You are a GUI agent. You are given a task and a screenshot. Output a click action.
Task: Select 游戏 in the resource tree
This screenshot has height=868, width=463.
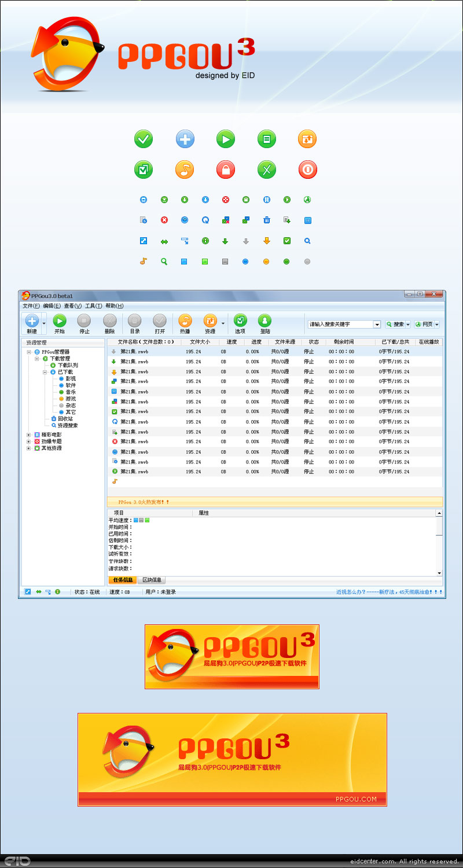tap(71, 399)
